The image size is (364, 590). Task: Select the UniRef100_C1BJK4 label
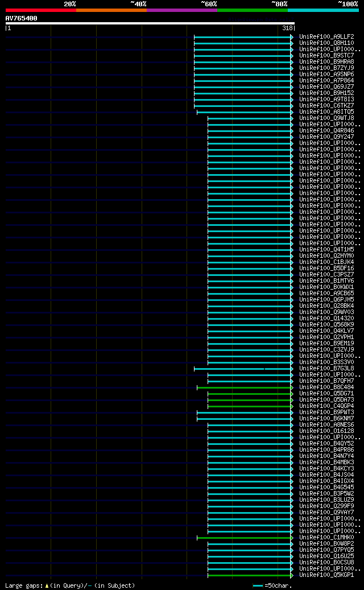(x=326, y=262)
